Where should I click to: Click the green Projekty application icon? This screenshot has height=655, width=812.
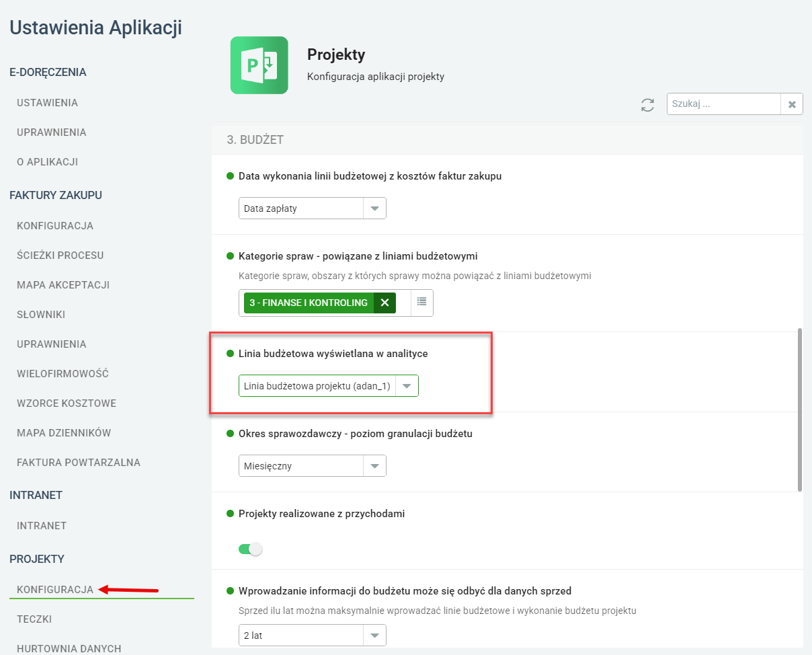click(x=259, y=65)
